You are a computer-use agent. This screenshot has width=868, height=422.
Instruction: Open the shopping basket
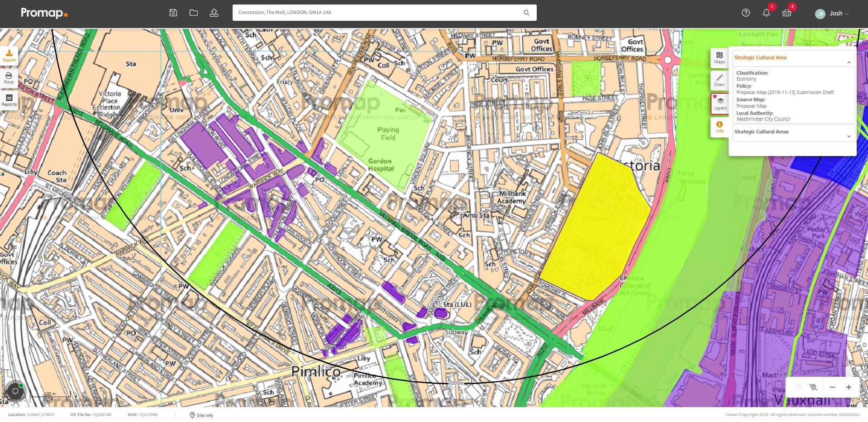(x=787, y=13)
